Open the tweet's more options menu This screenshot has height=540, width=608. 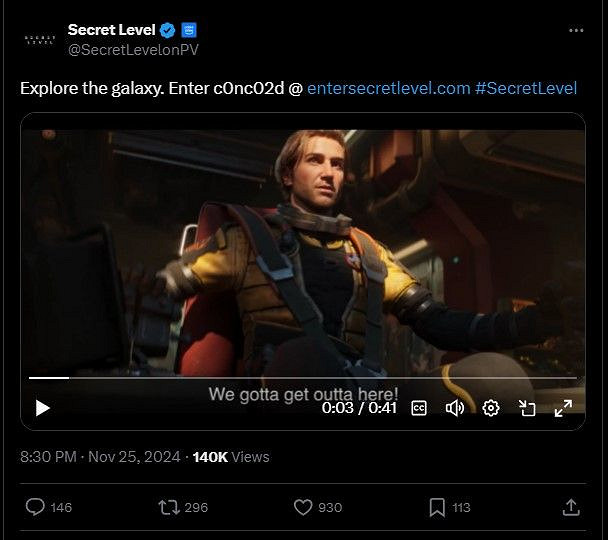pyautogui.click(x=575, y=30)
